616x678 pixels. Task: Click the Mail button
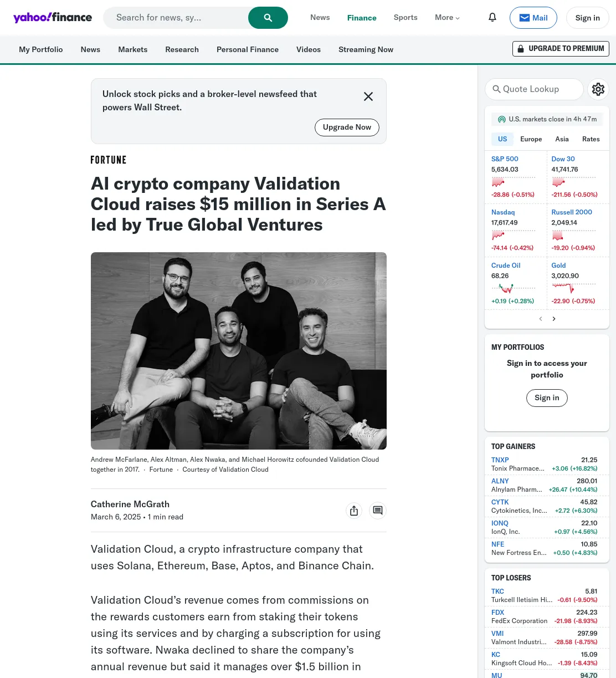click(x=533, y=18)
